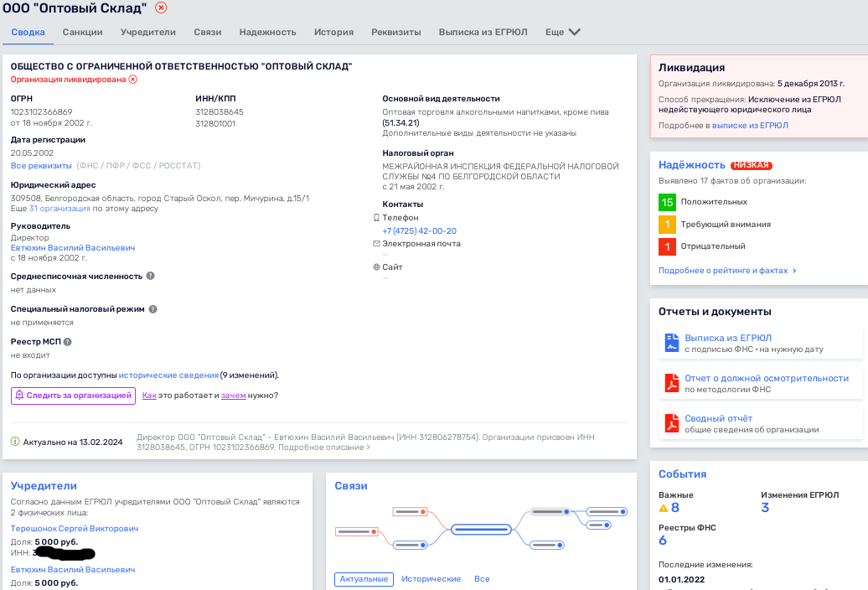Open details arrow 'Подробнее о рейтинге и фактах'

pos(794,271)
